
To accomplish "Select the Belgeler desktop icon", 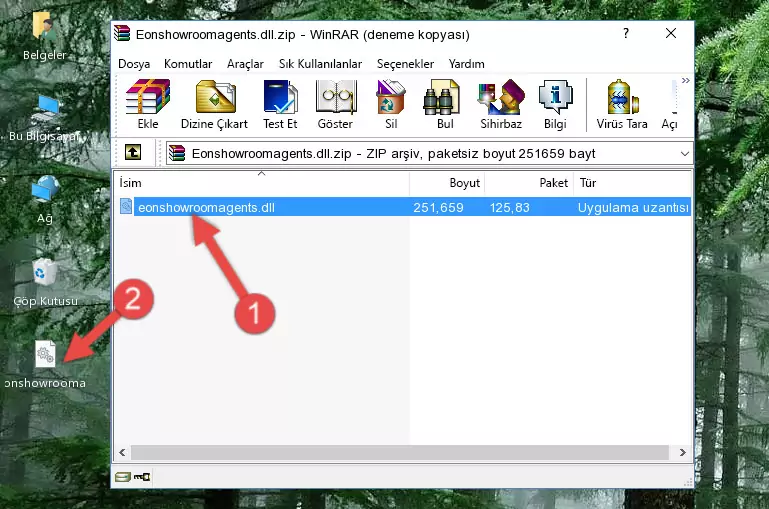I will click(44, 37).
